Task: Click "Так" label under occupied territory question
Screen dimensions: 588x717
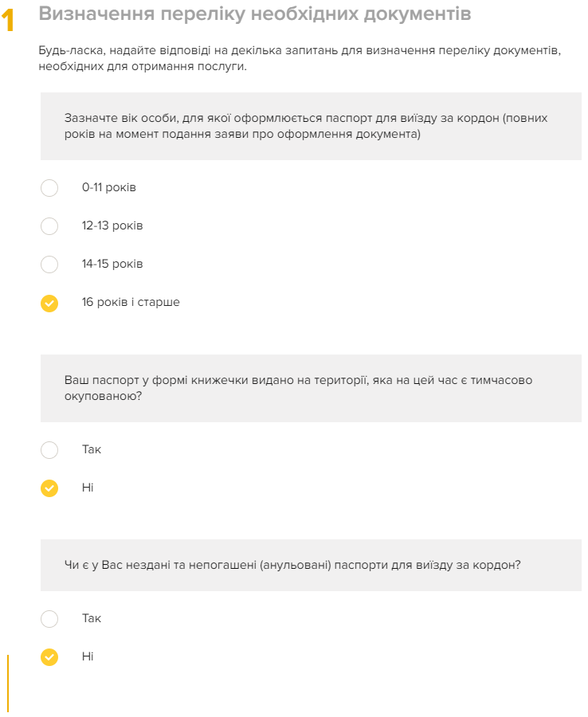Action: point(92,449)
